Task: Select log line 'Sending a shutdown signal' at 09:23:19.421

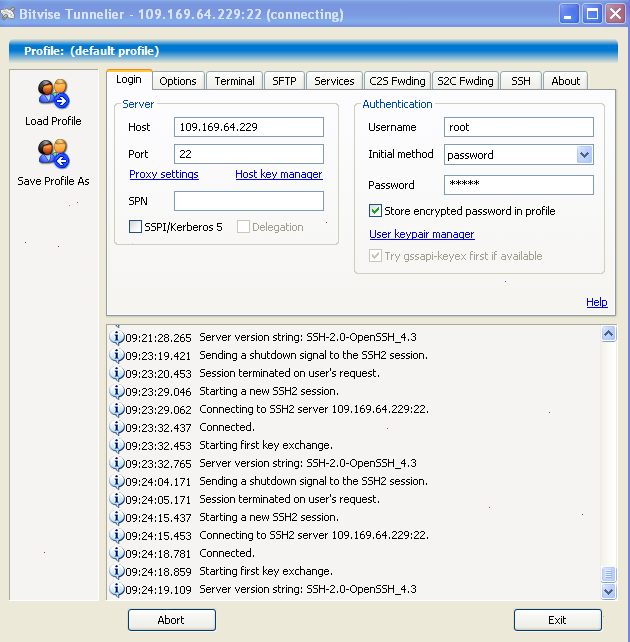Action: click(313, 355)
